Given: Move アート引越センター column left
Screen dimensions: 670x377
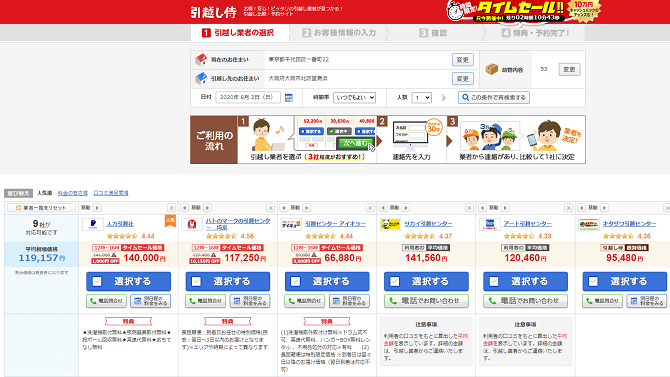Looking at the screenshot, I should pos(482,208).
